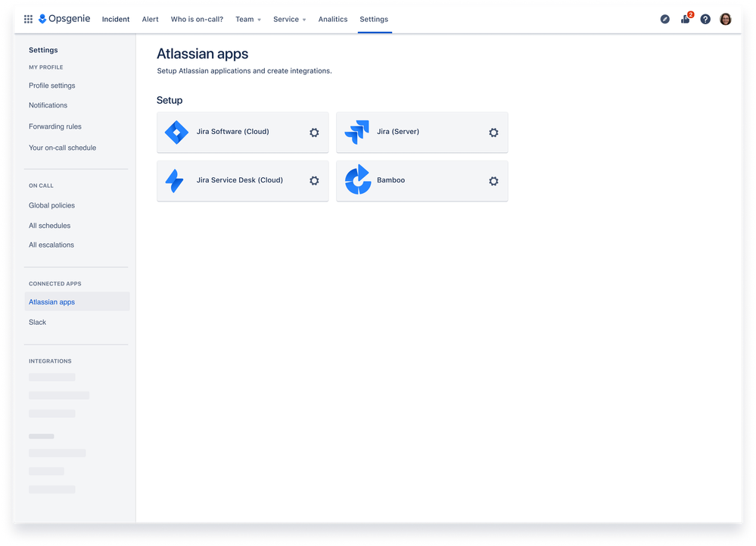Click the Bamboo logo
The height and width of the screenshot is (546, 756).
point(358,179)
